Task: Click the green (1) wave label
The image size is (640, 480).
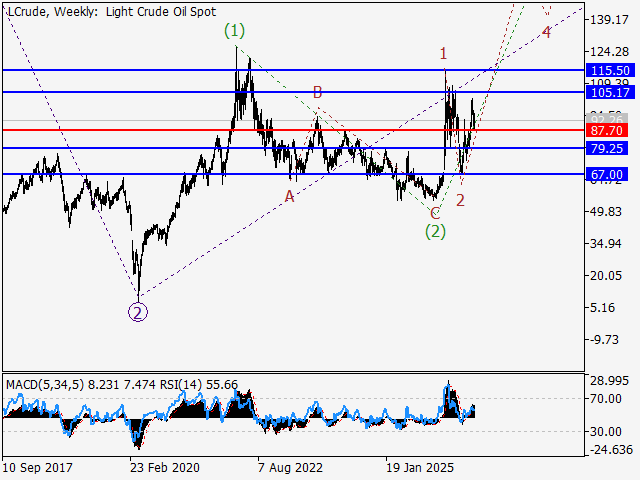Action: coord(234,31)
